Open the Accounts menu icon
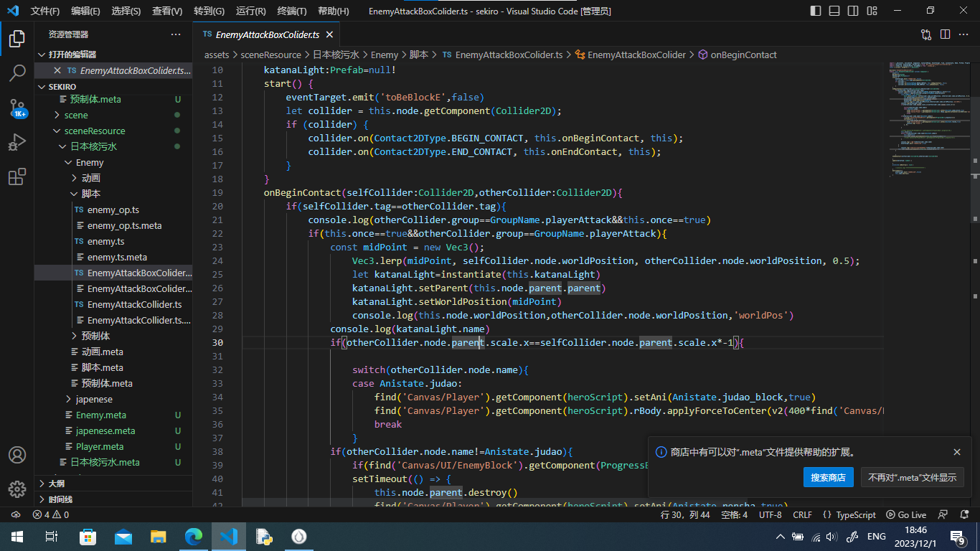Viewport: 980px width, 551px height. (17, 455)
